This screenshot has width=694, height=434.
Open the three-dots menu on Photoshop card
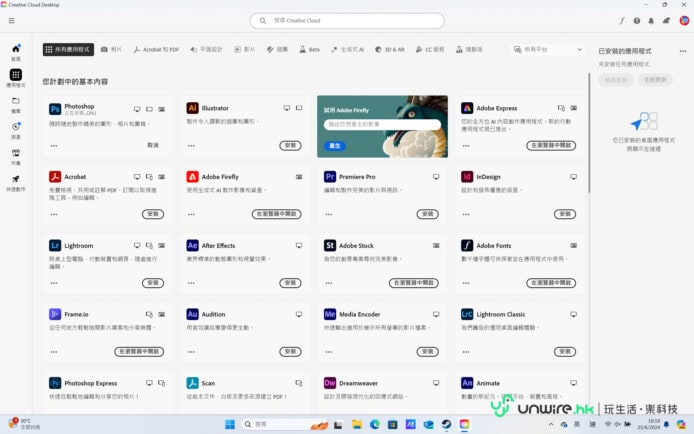[53, 145]
